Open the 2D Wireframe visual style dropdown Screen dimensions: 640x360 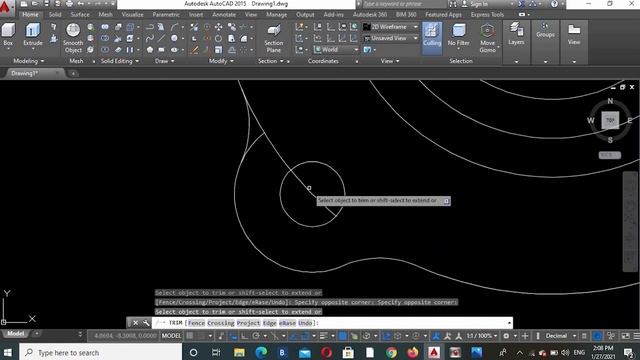pyautogui.click(x=391, y=27)
